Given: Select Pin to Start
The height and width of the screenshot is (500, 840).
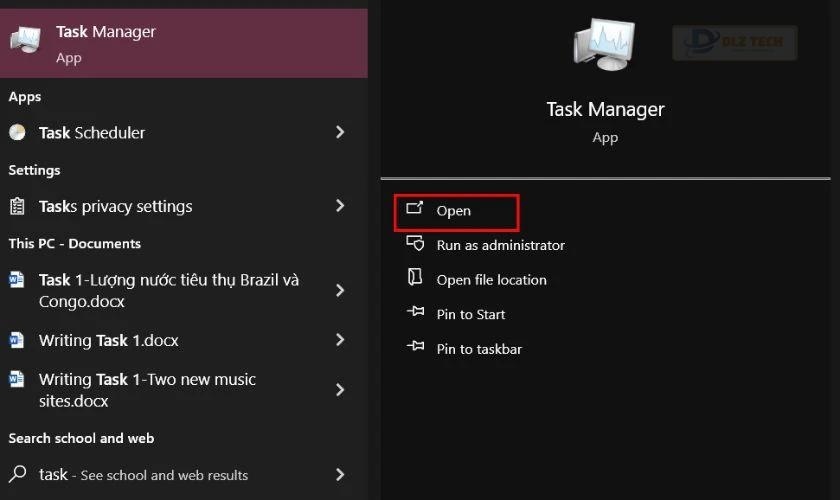Looking at the screenshot, I should pos(470,315).
